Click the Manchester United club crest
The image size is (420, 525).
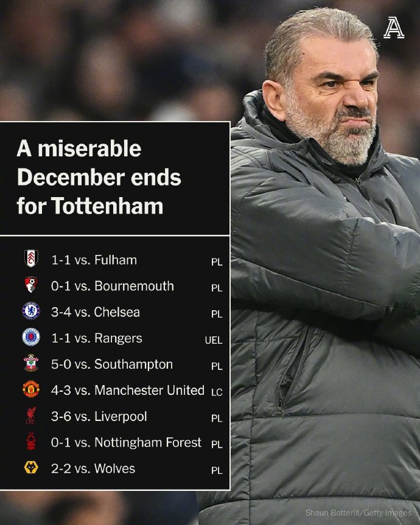coord(30,390)
